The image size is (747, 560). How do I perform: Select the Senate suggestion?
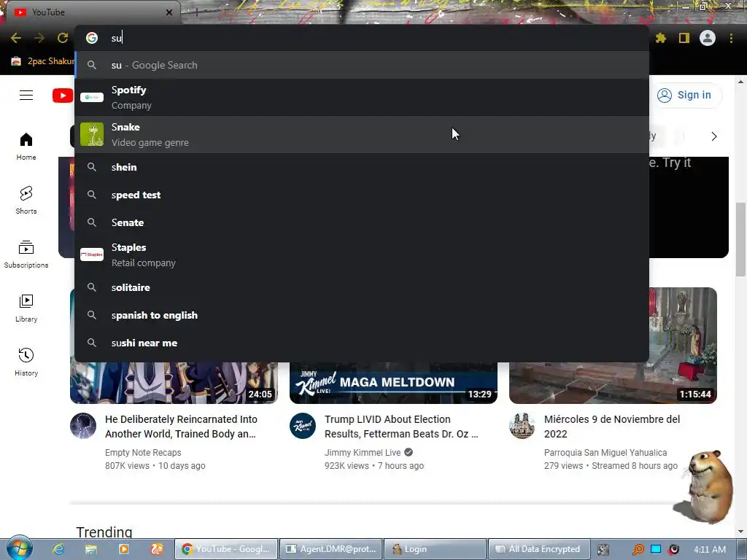[x=362, y=222]
